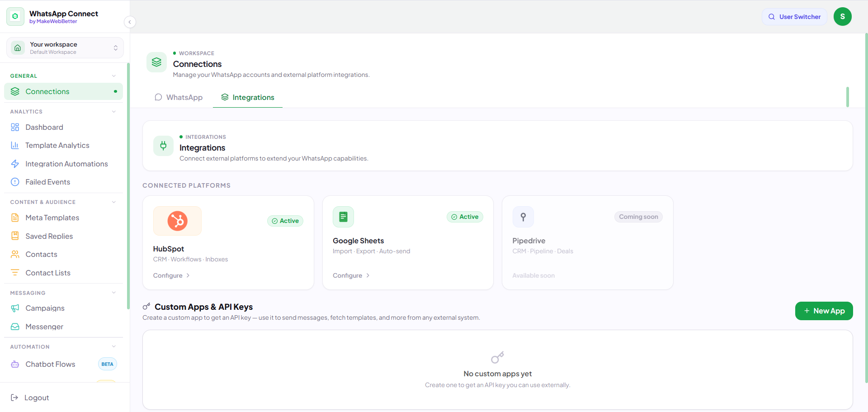
Task: Click the Custom Apps key icon
Action: (146, 307)
